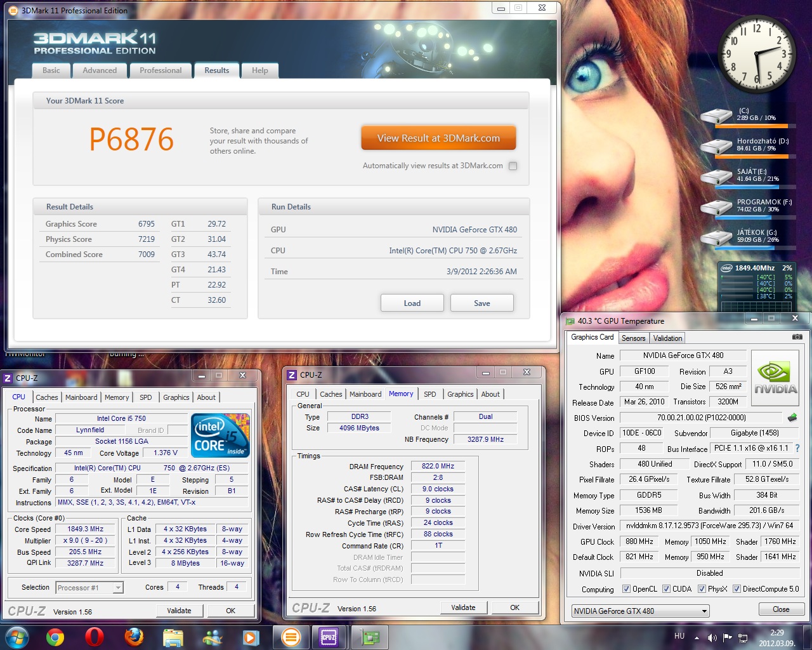Open Mainboard tab in left CPU-Z window

point(81,397)
